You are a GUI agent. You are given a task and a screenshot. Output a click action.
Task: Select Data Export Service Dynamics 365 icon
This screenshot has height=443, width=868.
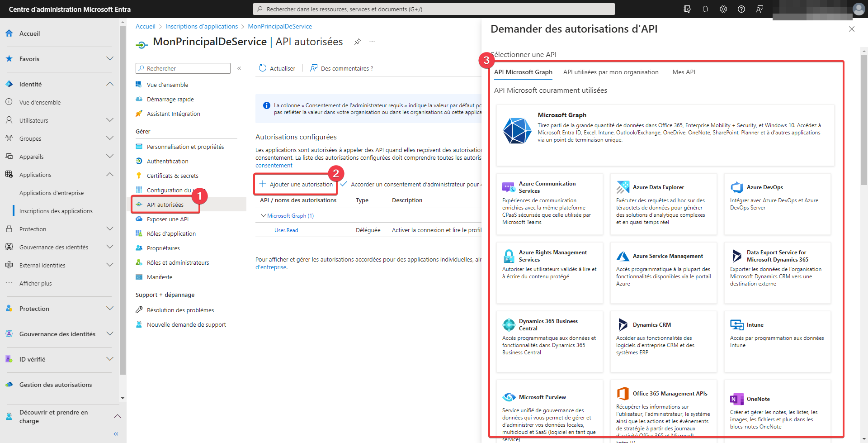click(x=737, y=256)
